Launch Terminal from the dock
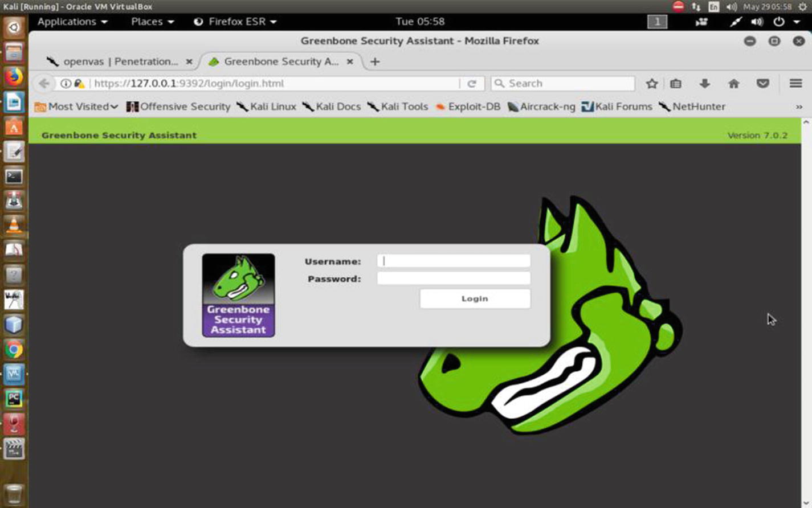Screen dimensions: 812x508 14,177
